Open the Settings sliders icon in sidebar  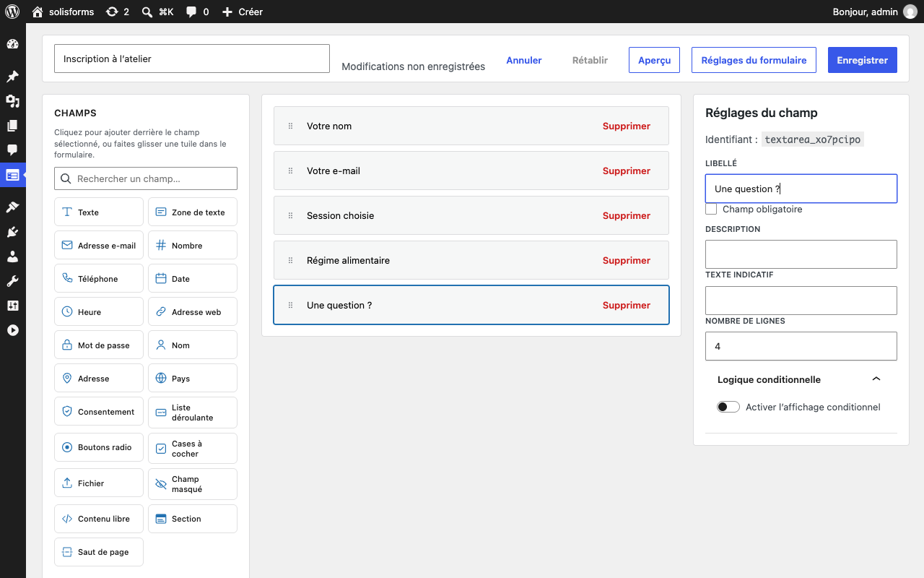12,306
